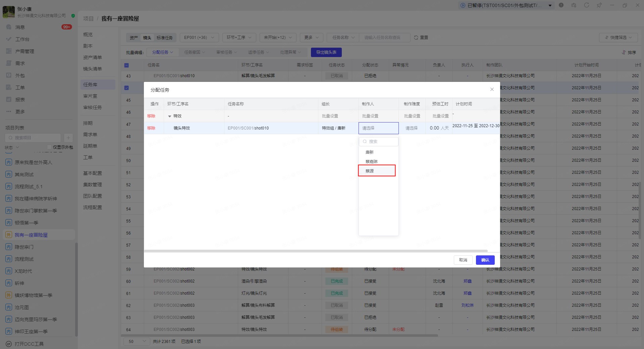Viewport: 644px width, 349px height.
Task: Click the refresh icon in title bar
Action: 586,5
